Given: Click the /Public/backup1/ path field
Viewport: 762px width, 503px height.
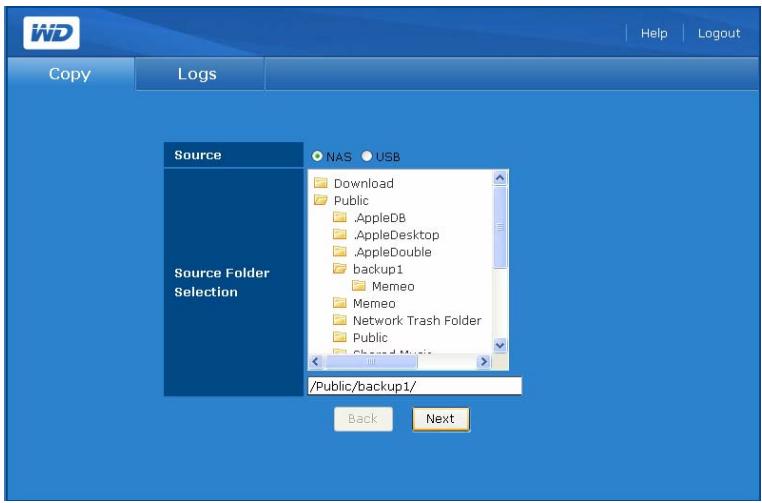Looking at the screenshot, I should [415, 386].
